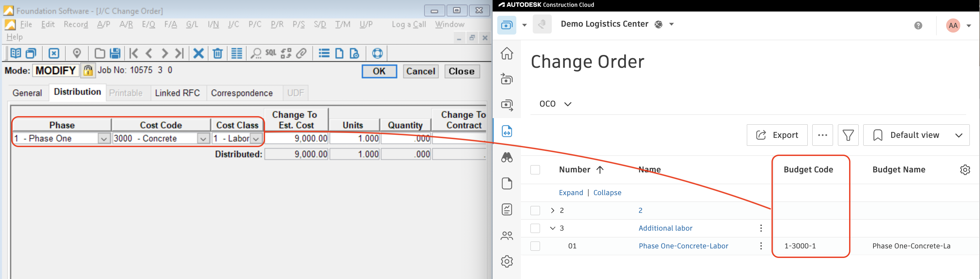Click the help question mark icon
Screen dimensions: 980x279
tap(918, 26)
